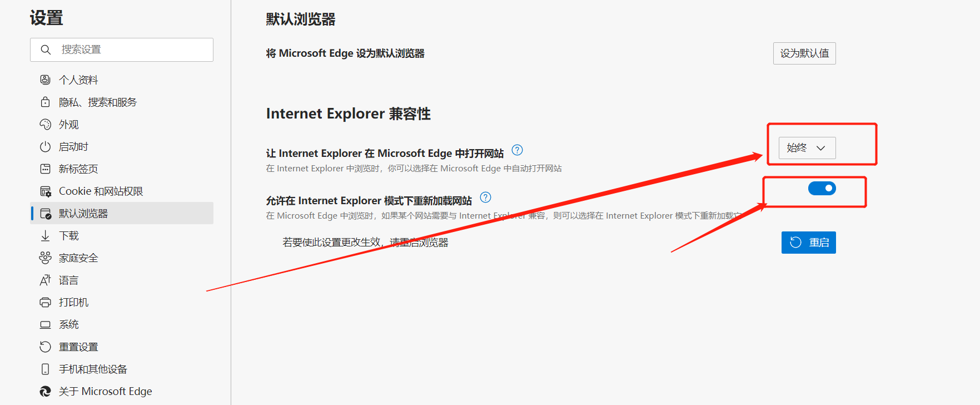980x405 pixels.
Task: Open 手机和其他设备 settings
Action: (x=122, y=369)
